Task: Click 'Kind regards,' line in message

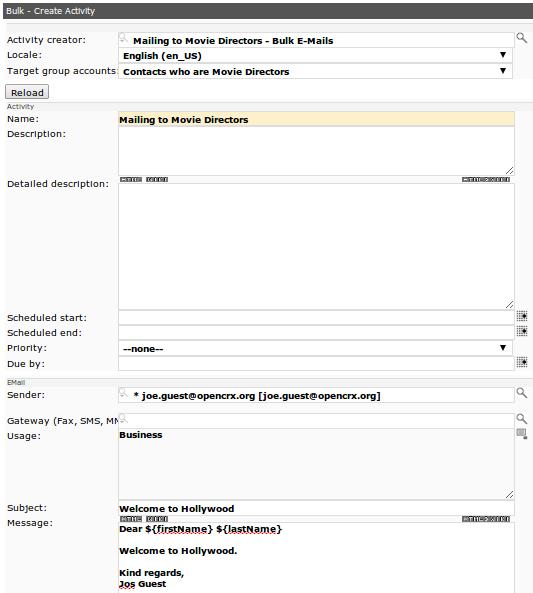Action: [152, 573]
